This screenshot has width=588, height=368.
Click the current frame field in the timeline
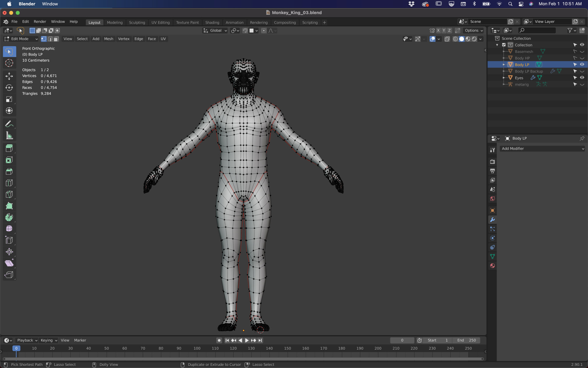tap(402, 340)
